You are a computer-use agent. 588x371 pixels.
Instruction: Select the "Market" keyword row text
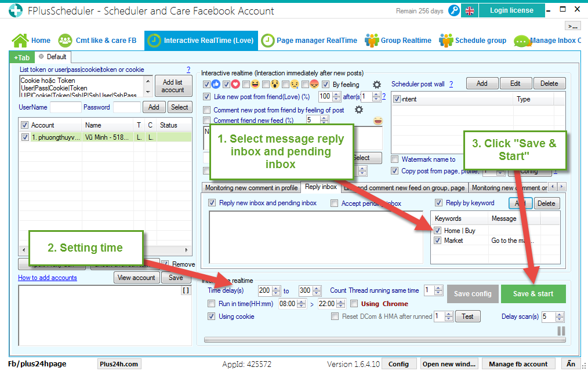pos(453,241)
